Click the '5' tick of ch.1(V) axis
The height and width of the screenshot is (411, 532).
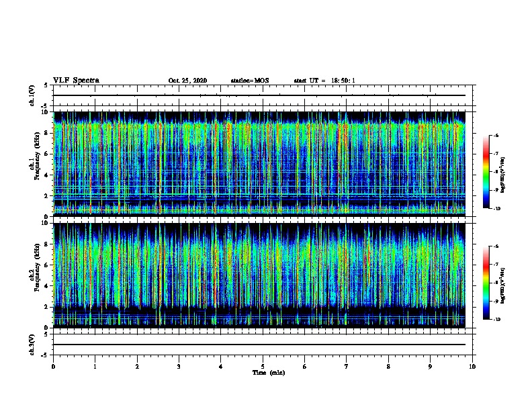(x=46, y=85)
